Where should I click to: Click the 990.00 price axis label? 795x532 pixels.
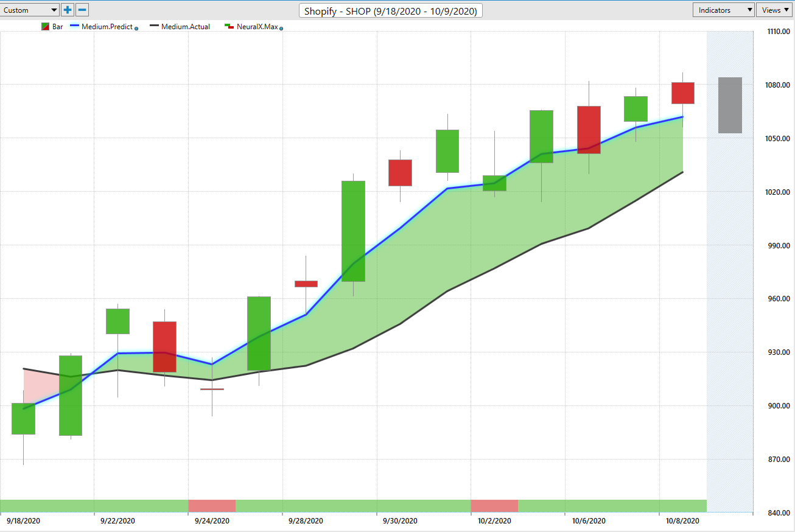[x=779, y=246]
